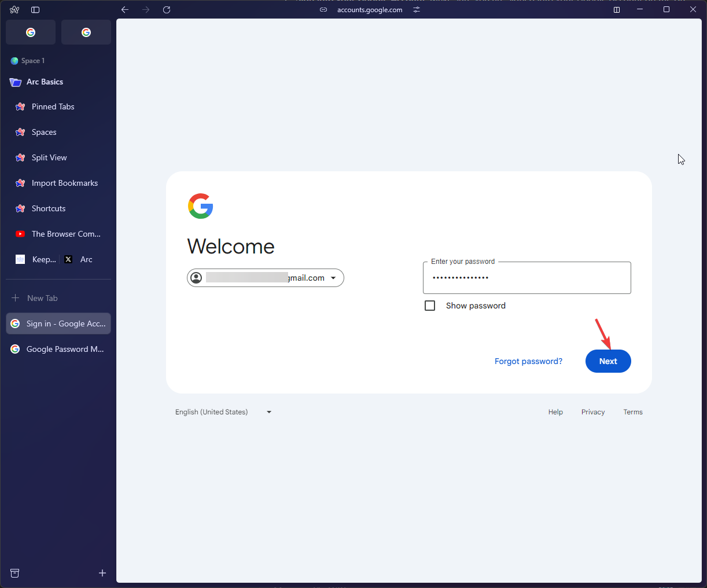Click the Space 1 globe icon

[x=14, y=61]
